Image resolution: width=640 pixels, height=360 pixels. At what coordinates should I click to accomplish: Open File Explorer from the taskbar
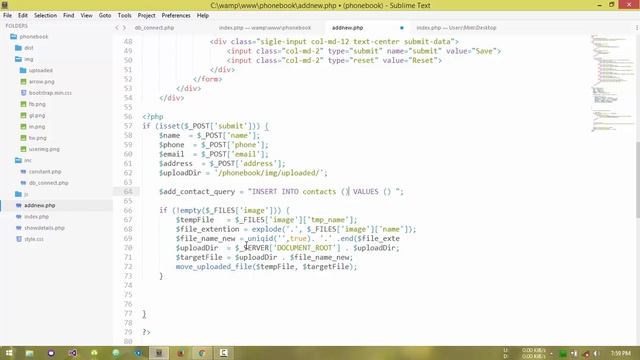point(29,353)
